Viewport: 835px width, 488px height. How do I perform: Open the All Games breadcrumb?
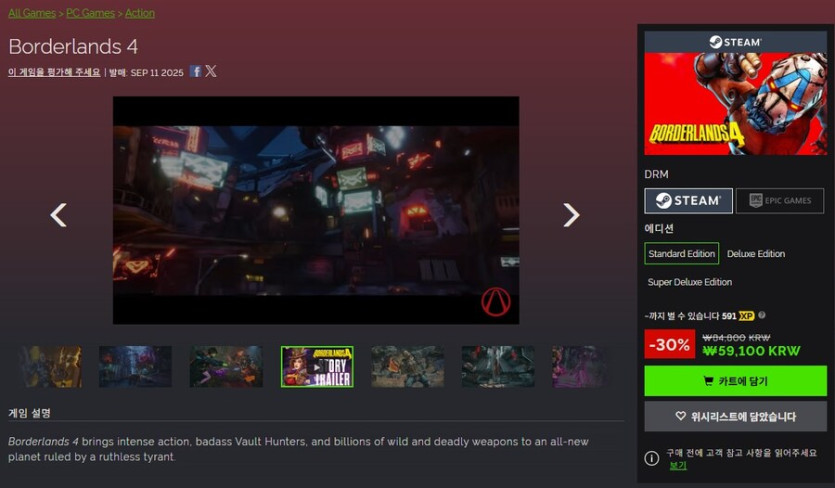pyautogui.click(x=32, y=13)
